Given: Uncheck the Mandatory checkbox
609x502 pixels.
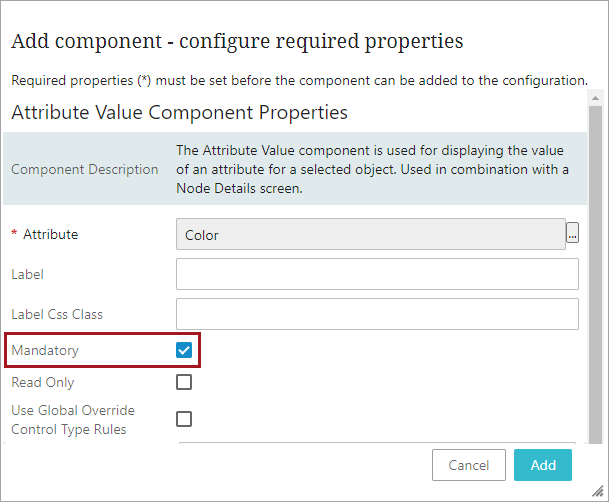Looking at the screenshot, I should [x=184, y=350].
